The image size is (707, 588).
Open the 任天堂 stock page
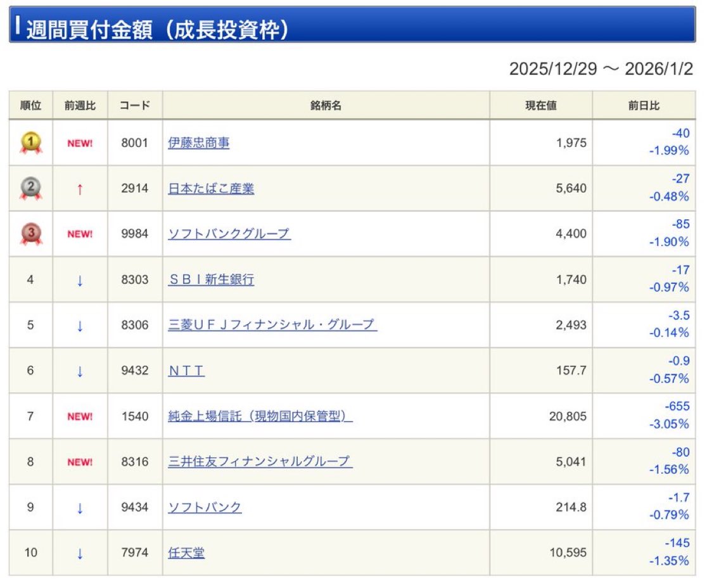click(188, 553)
